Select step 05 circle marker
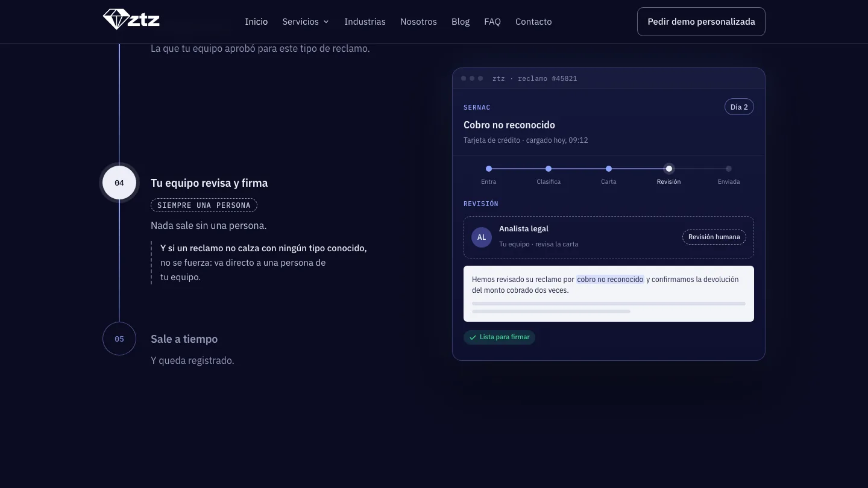Viewport: 868px width, 488px height. coord(119,339)
